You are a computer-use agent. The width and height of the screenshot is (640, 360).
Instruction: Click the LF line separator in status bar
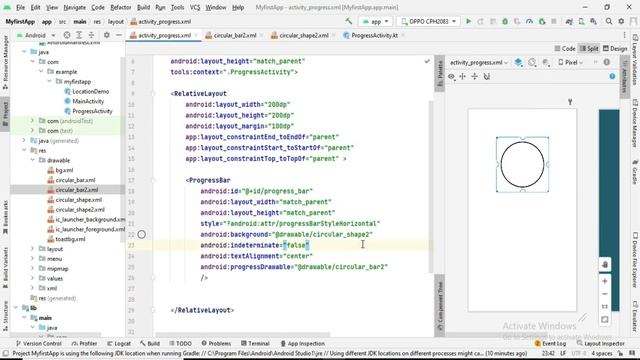coord(563,353)
